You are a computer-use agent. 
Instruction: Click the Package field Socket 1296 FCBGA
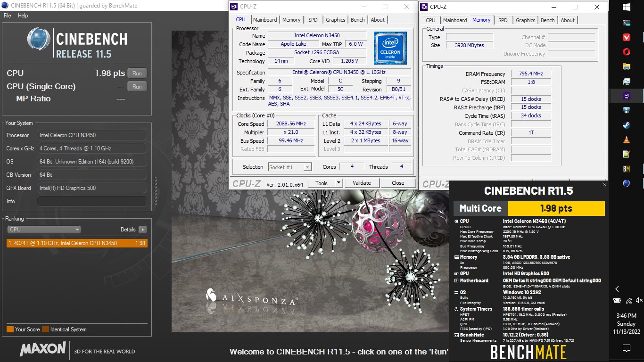click(317, 52)
